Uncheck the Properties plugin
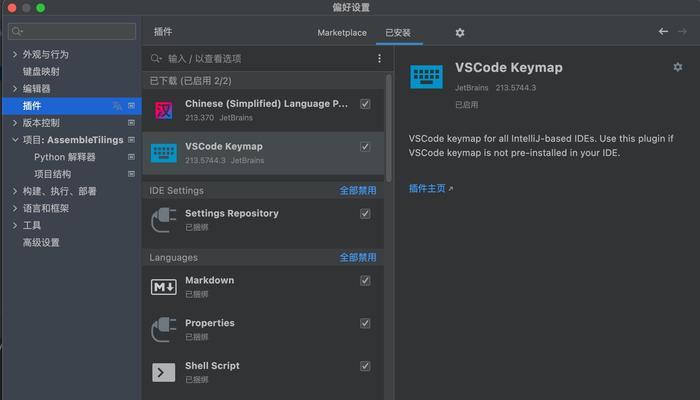 365,323
